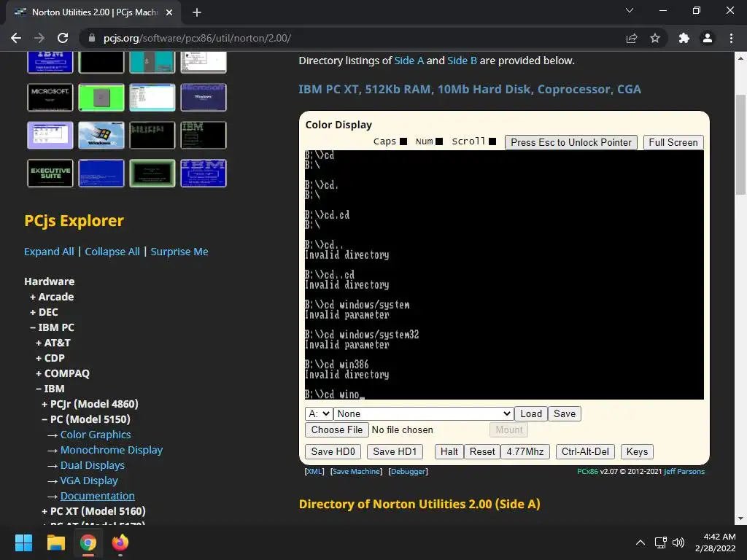Click the Save HD0 button
The width and height of the screenshot is (747, 560).
pyautogui.click(x=333, y=451)
